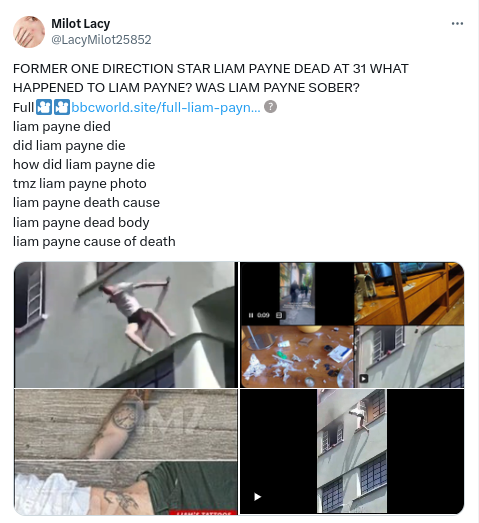Open the three-dot more options menu

pos(457,23)
